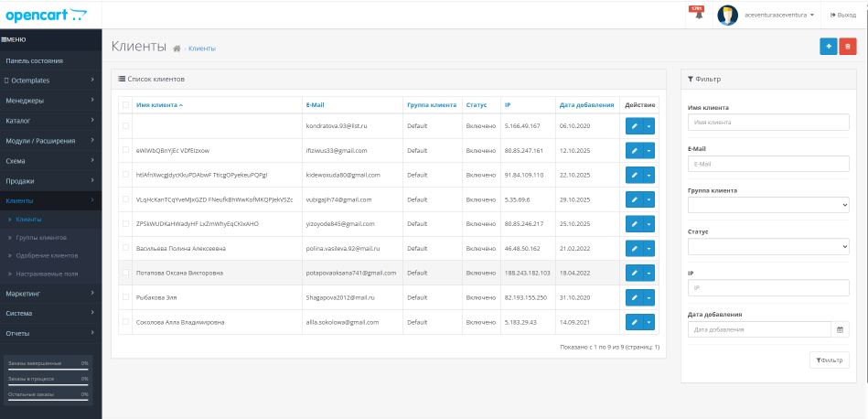
Task: Click the Фильтр button
Action: coord(829,360)
